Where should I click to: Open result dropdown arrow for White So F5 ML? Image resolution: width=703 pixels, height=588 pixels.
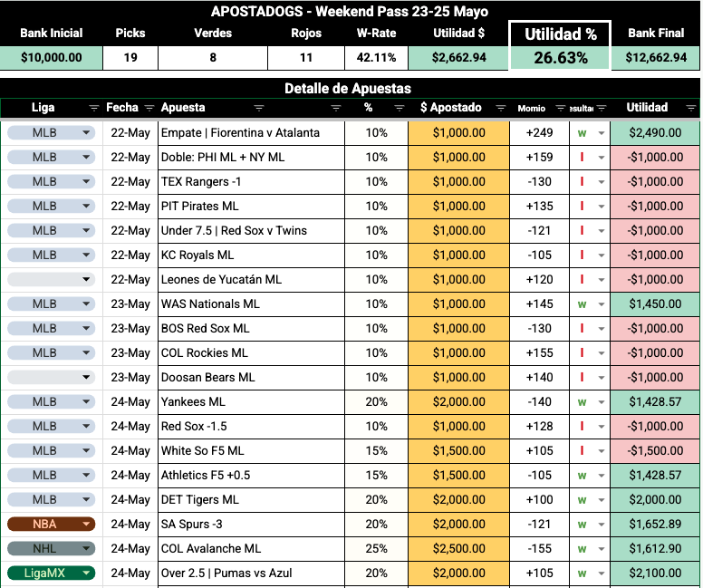pos(602,451)
